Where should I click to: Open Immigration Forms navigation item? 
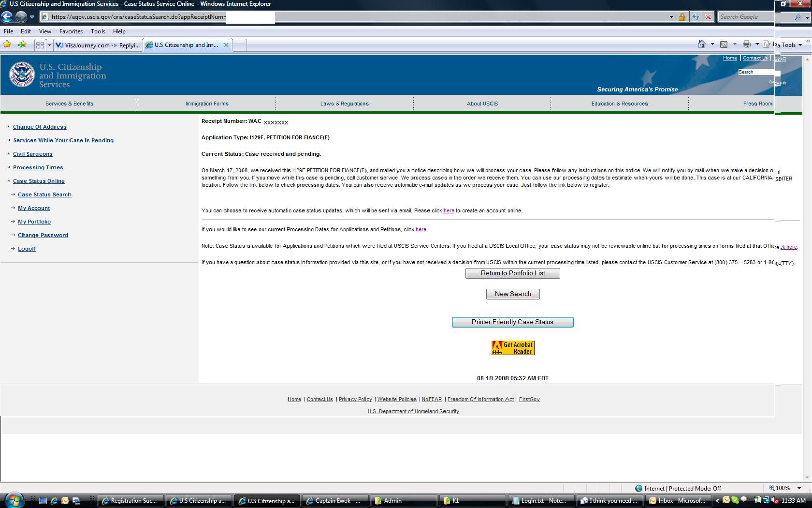click(207, 104)
